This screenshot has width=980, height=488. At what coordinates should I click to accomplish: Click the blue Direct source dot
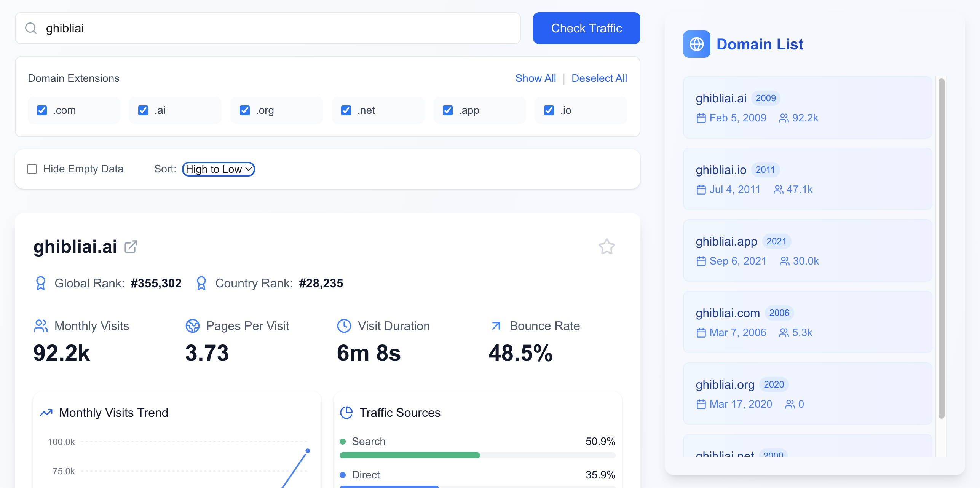point(343,475)
